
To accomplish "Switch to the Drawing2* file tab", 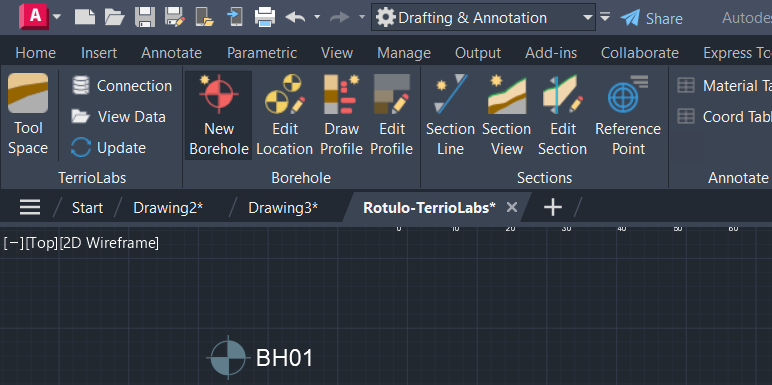I will pyautogui.click(x=168, y=208).
